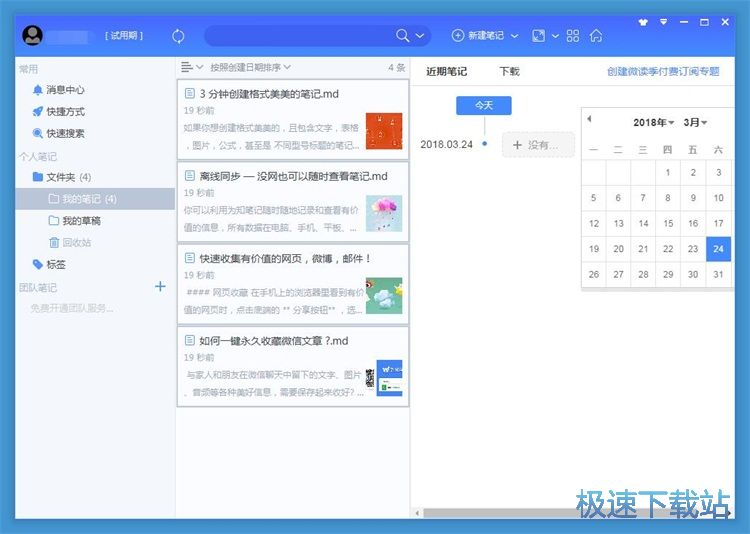
Task: Click the user avatar icon
Action: [x=32, y=35]
